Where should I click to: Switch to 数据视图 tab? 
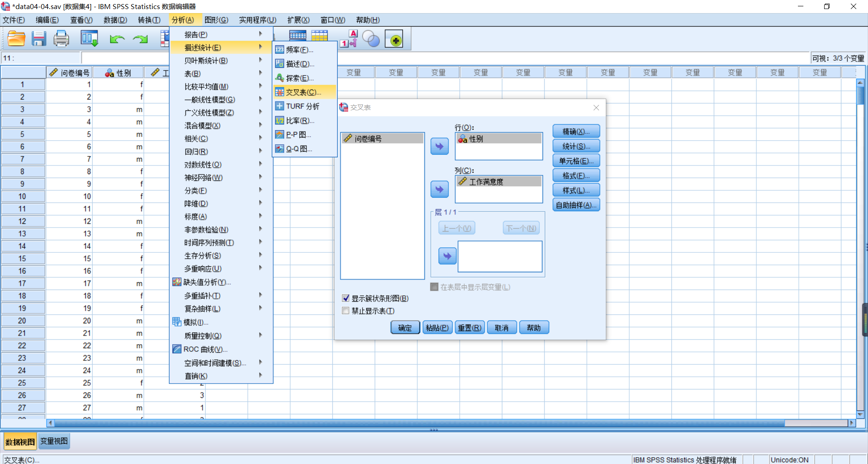point(20,442)
